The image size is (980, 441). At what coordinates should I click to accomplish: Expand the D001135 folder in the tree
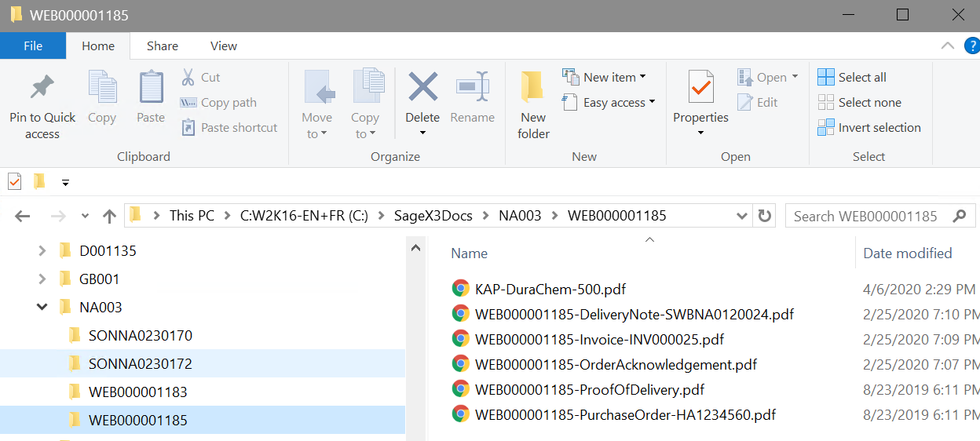tap(42, 251)
